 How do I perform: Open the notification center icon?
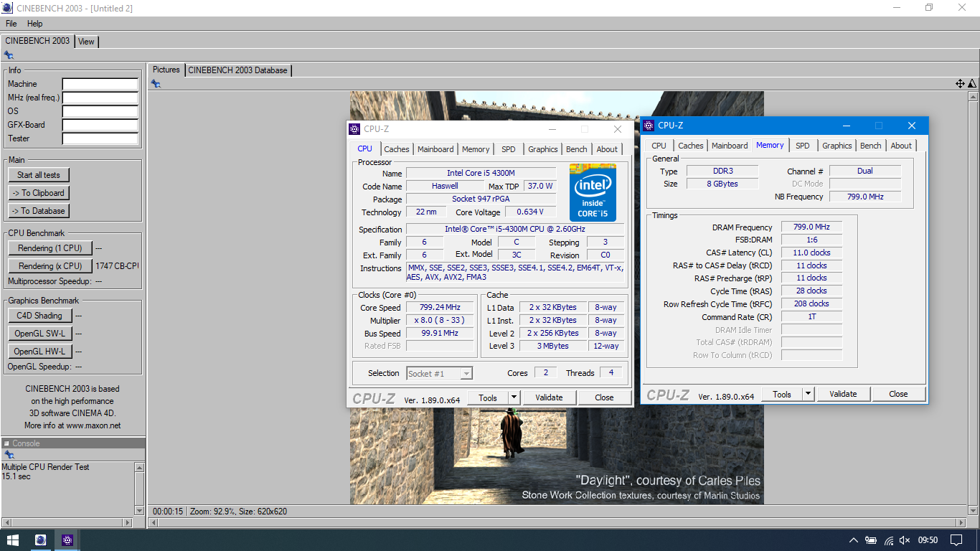956,540
